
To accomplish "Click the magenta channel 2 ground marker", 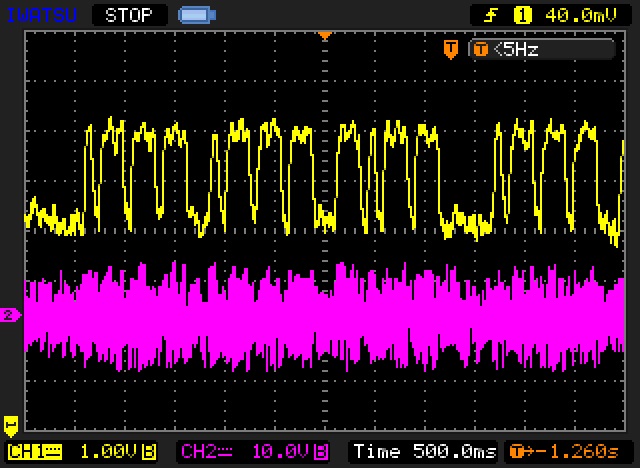I will pos(10,315).
